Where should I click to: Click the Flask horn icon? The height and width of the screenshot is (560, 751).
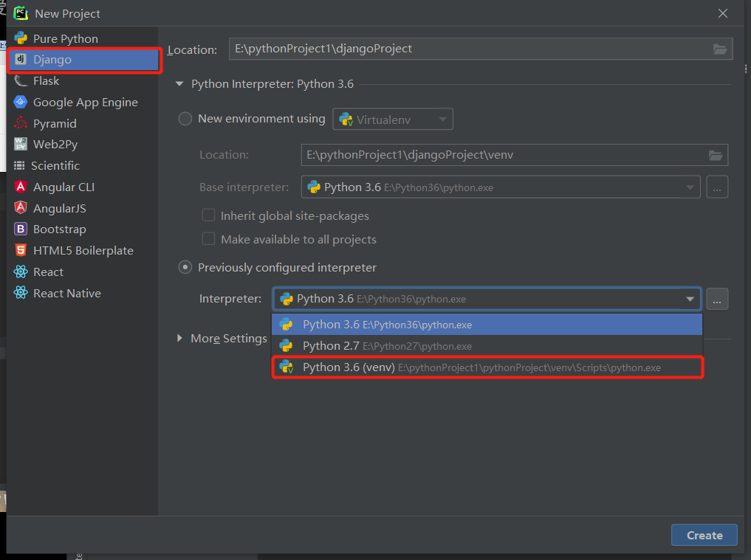(x=21, y=80)
